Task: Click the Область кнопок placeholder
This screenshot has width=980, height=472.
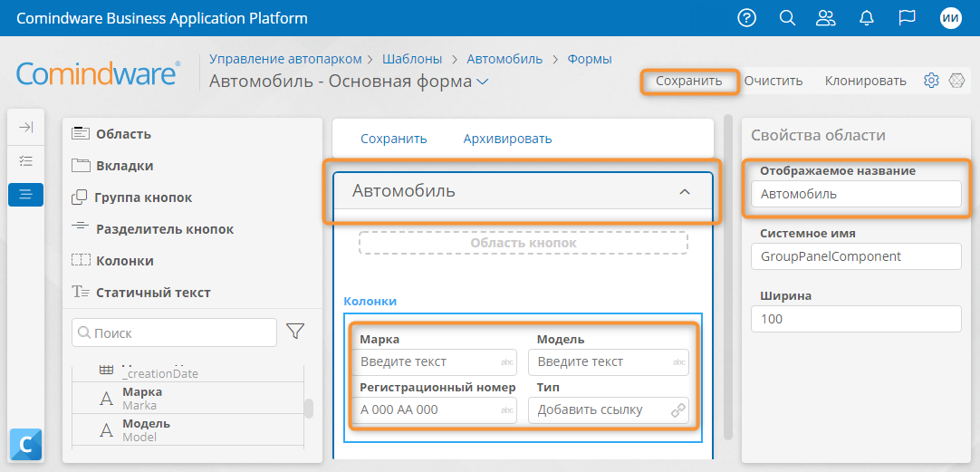Action: coord(524,243)
